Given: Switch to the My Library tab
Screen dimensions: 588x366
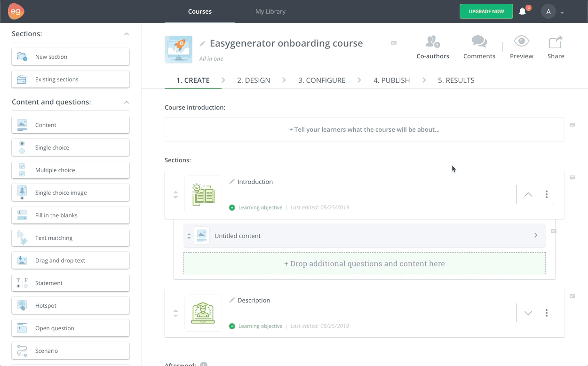Looking at the screenshot, I should (x=270, y=11).
